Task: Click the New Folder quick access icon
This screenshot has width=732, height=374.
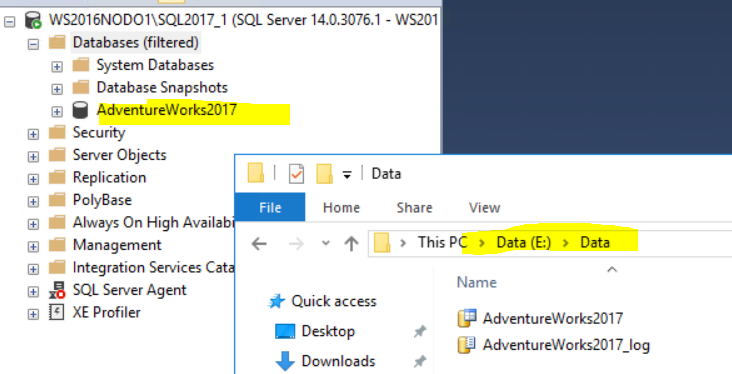Action: tap(324, 174)
